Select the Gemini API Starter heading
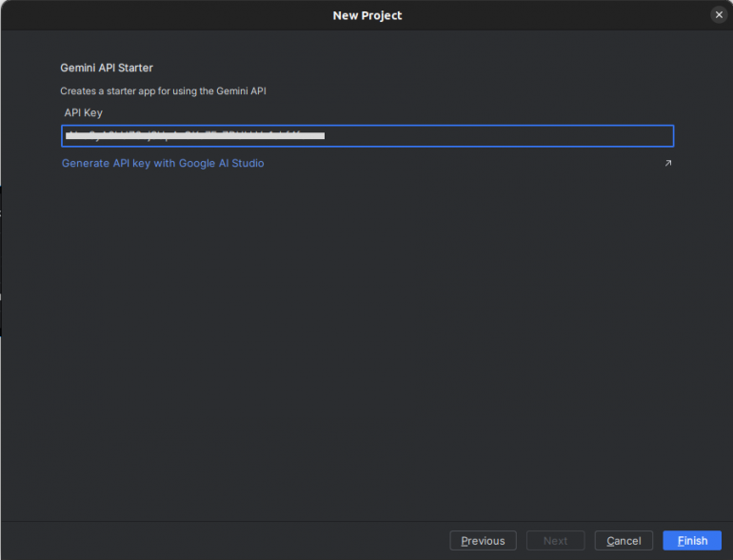733x560 pixels. (107, 69)
